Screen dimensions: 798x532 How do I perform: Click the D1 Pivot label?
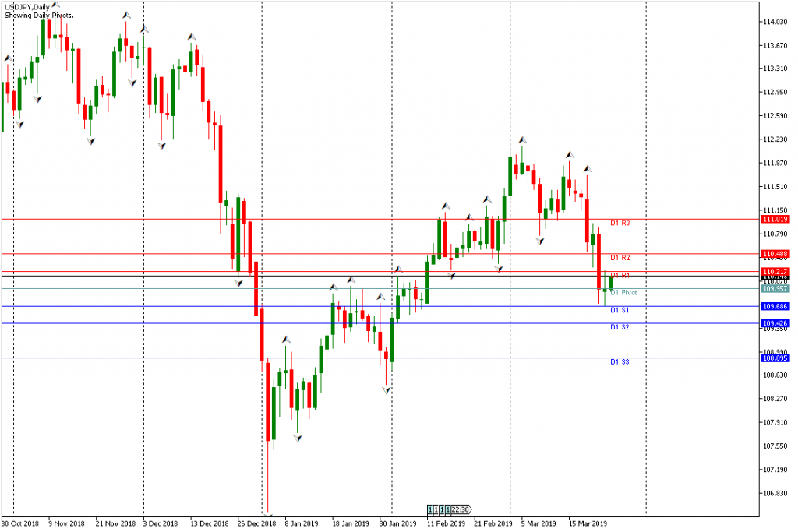click(623, 293)
